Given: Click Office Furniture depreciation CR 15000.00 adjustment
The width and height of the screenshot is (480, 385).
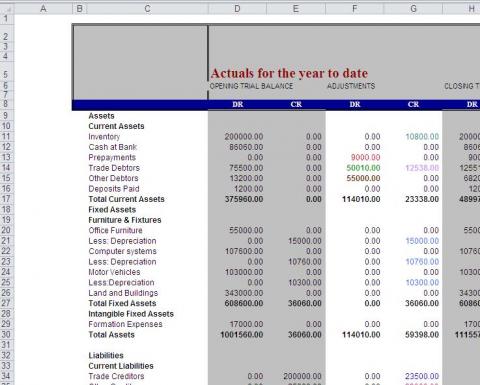Looking at the screenshot, I should point(422,241).
